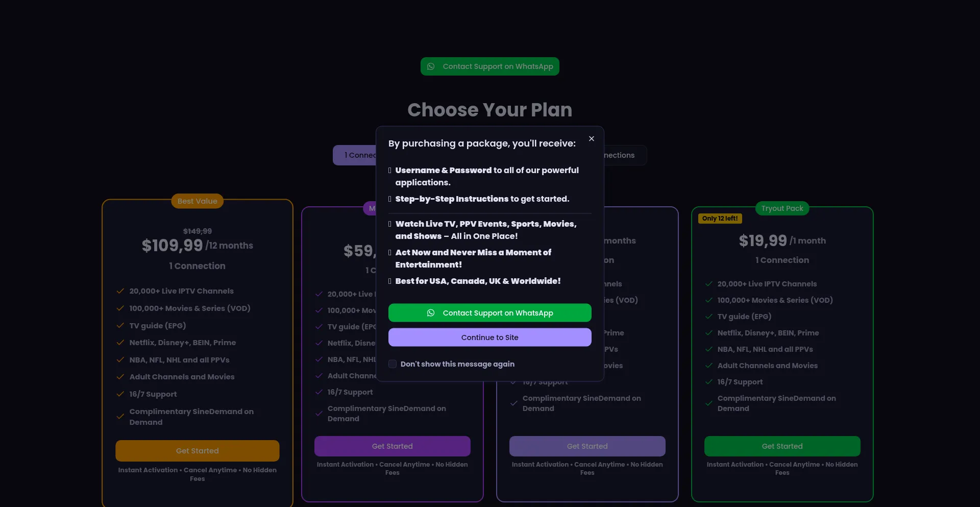Click the "Only 12 left!" label
This screenshot has height=507, width=980.
[x=720, y=219]
